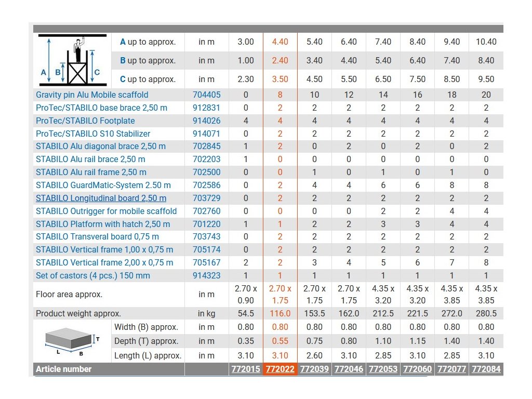Click part number 912831

(207, 108)
